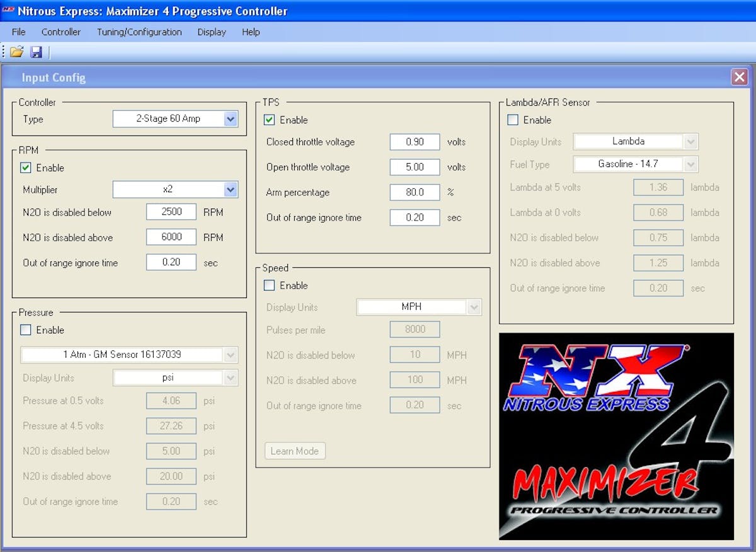Click the Save floppy disk icon
The width and height of the screenshot is (756, 552).
36,52
